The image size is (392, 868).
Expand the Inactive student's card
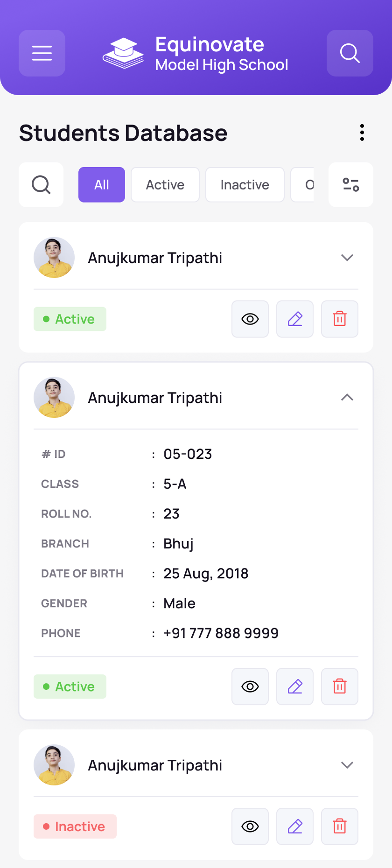(347, 765)
